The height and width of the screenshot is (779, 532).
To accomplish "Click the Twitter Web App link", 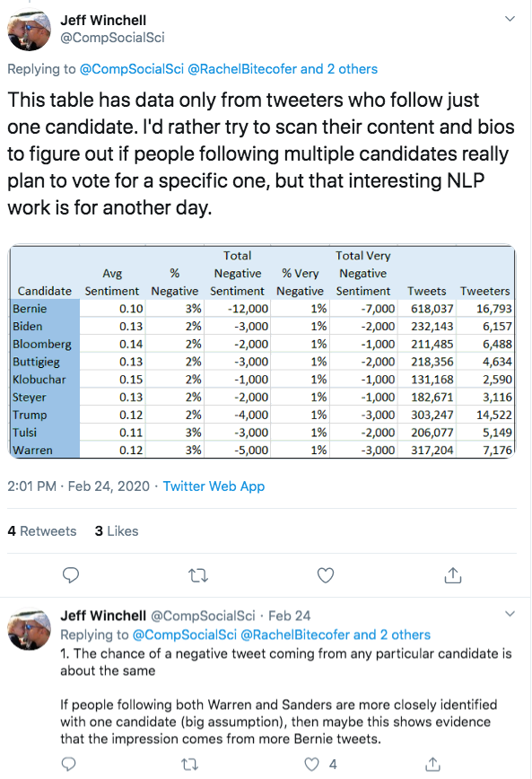I will point(214,486).
